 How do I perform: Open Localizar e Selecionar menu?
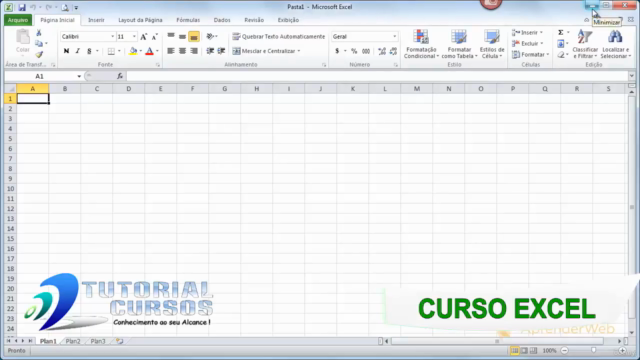click(616, 44)
